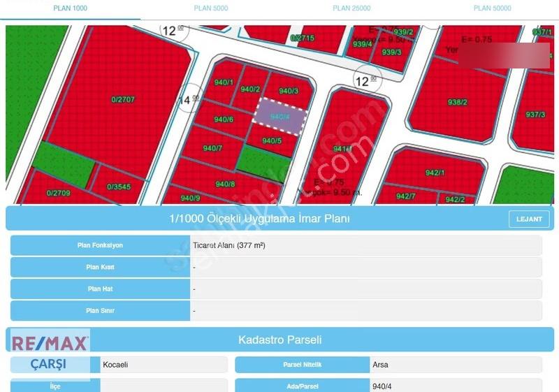The height and width of the screenshot is (392, 559).
Task: Click the Ticaret Alanı (377 m²) value field
Action: coord(365,245)
